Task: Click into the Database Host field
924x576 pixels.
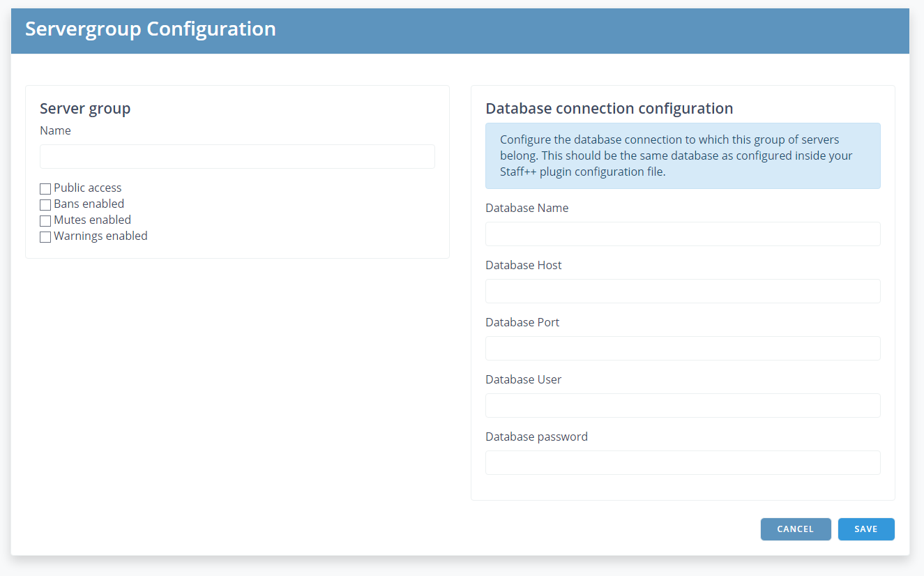Action: tap(682, 291)
